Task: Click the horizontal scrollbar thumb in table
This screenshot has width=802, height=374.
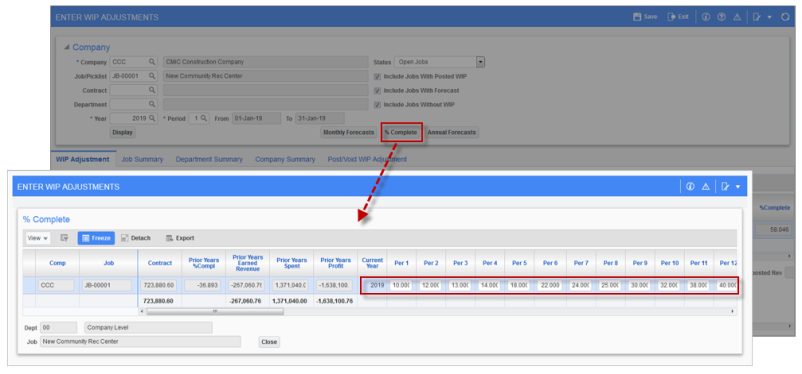Action: (x=215, y=311)
